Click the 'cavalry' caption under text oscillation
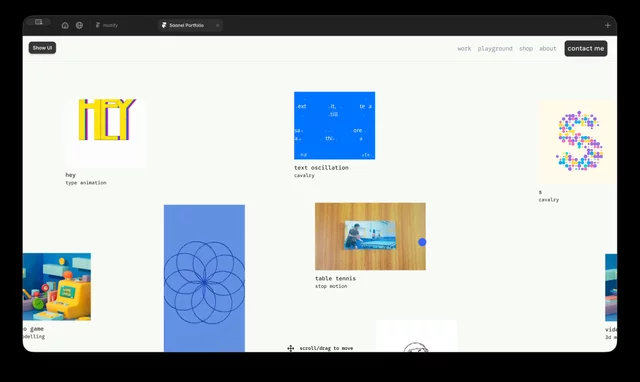The height and width of the screenshot is (382, 640). pyautogui.click(x=304, y=175)
